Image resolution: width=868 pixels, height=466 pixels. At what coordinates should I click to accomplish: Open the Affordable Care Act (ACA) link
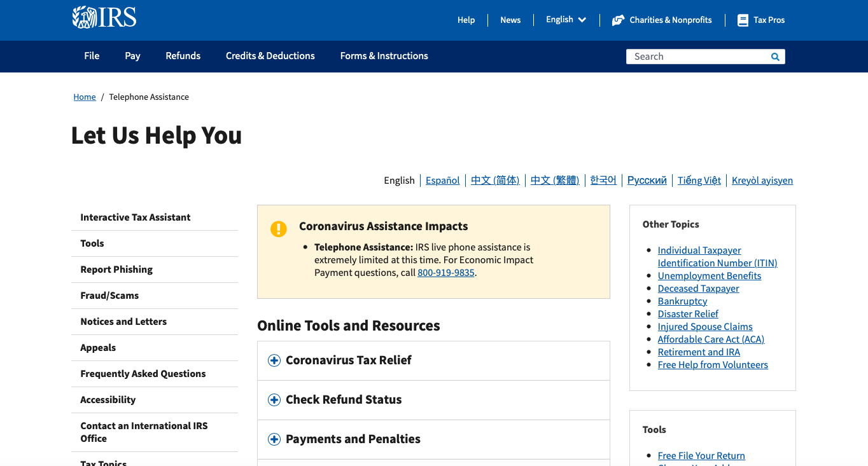pos(711,339)
